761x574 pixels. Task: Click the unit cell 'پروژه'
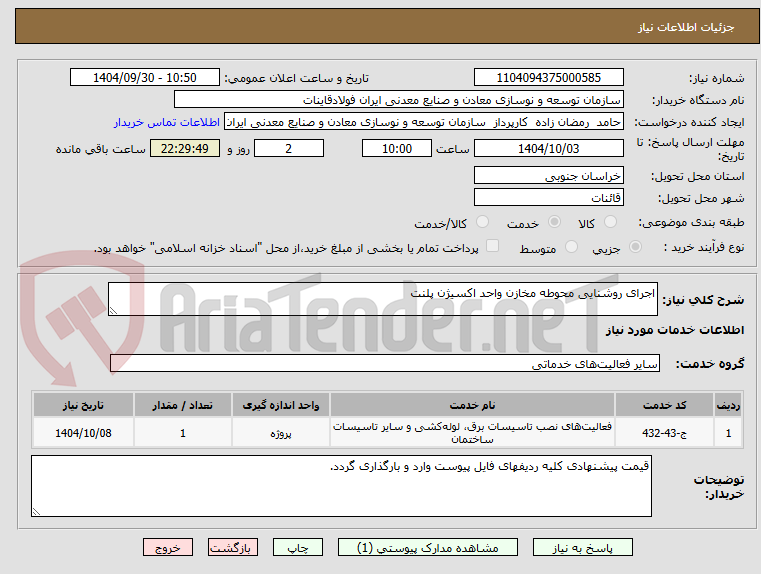coord(281,433)
